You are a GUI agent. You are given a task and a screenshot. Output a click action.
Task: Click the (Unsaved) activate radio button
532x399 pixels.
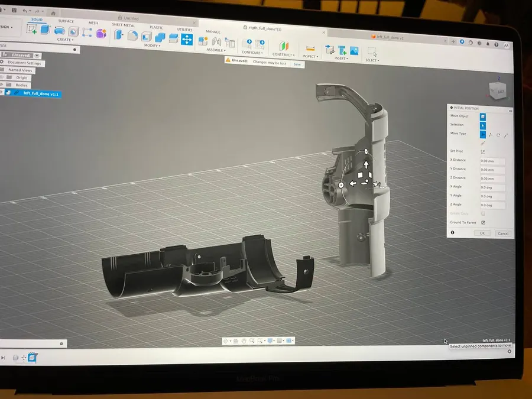click(x=37, y=56)
